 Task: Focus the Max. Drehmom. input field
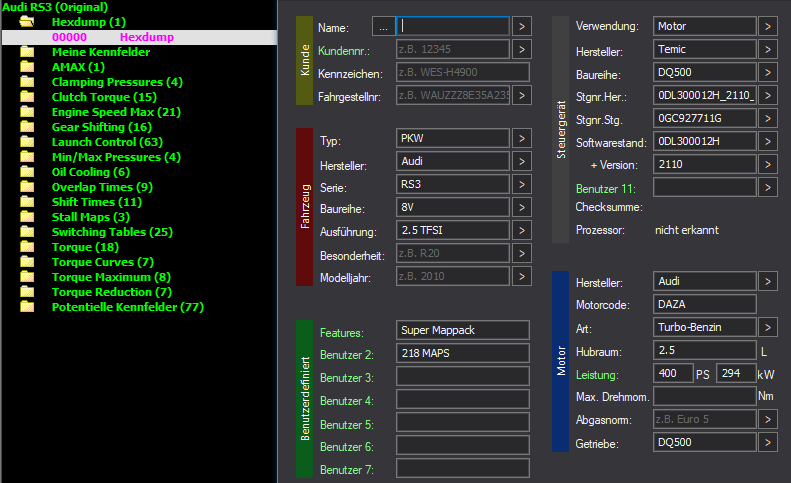705,396
